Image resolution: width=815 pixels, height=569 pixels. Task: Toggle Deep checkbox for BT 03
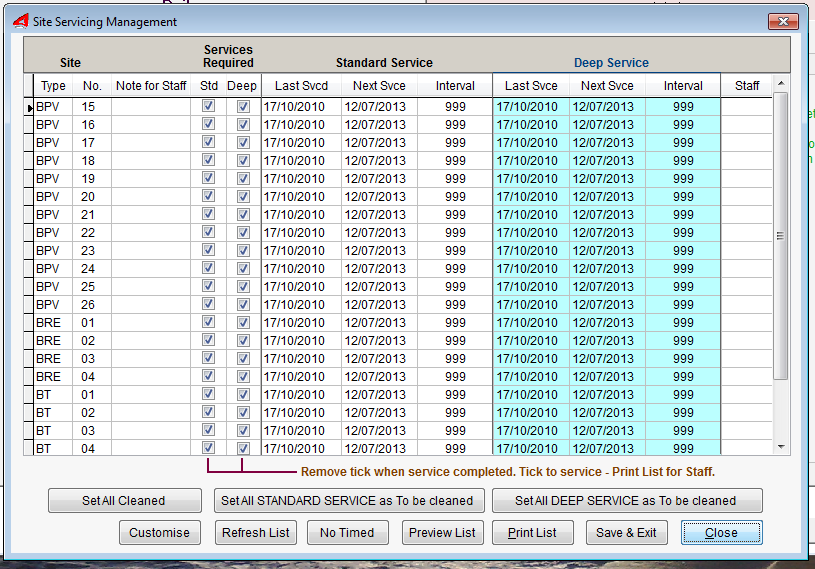243,430
